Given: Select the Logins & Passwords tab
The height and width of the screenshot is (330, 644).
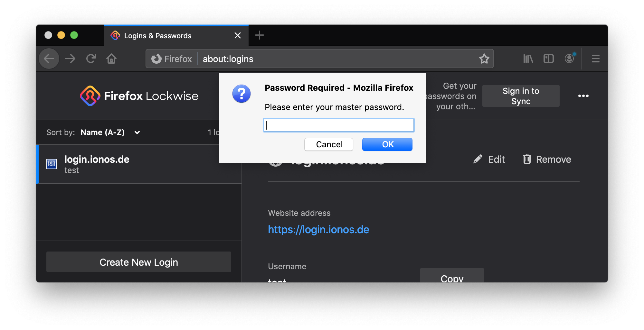Looking at the screenshot, I should (x=176, y=35).
